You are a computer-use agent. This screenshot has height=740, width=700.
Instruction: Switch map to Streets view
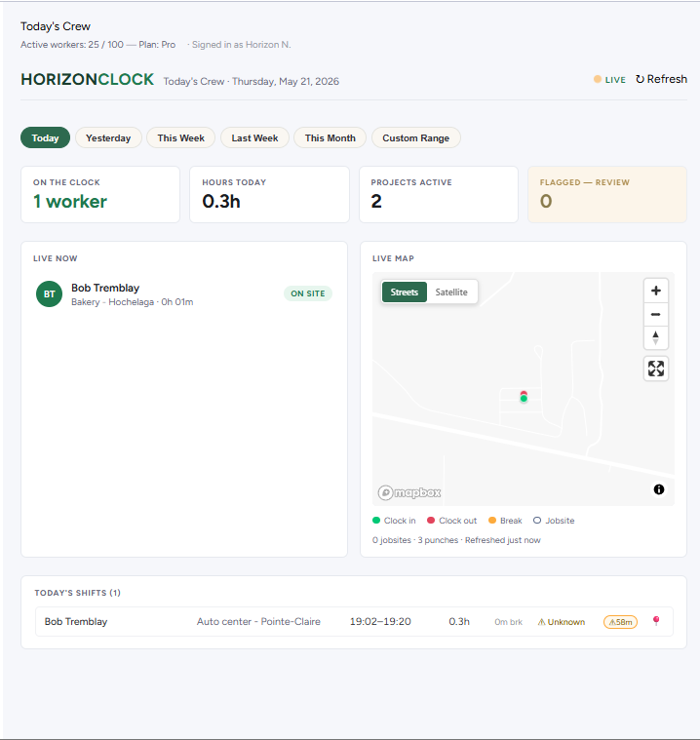[x=404, y=292]
